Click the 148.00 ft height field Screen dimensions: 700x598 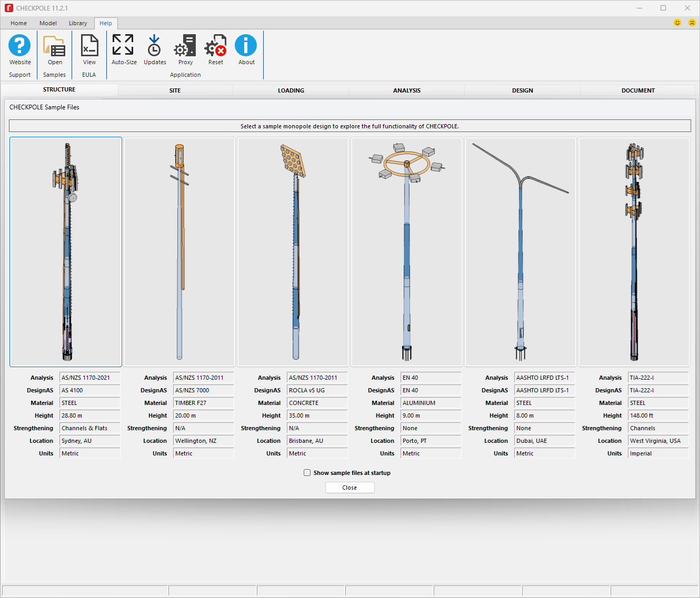coord(658,415)
